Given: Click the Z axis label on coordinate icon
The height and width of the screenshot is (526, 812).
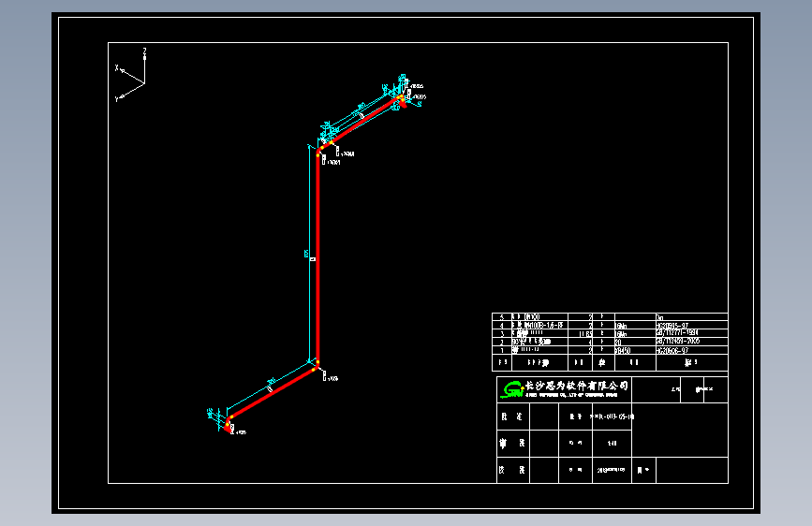Looking at the screenshot, I should pyautogui.click(x=144, y=51).
